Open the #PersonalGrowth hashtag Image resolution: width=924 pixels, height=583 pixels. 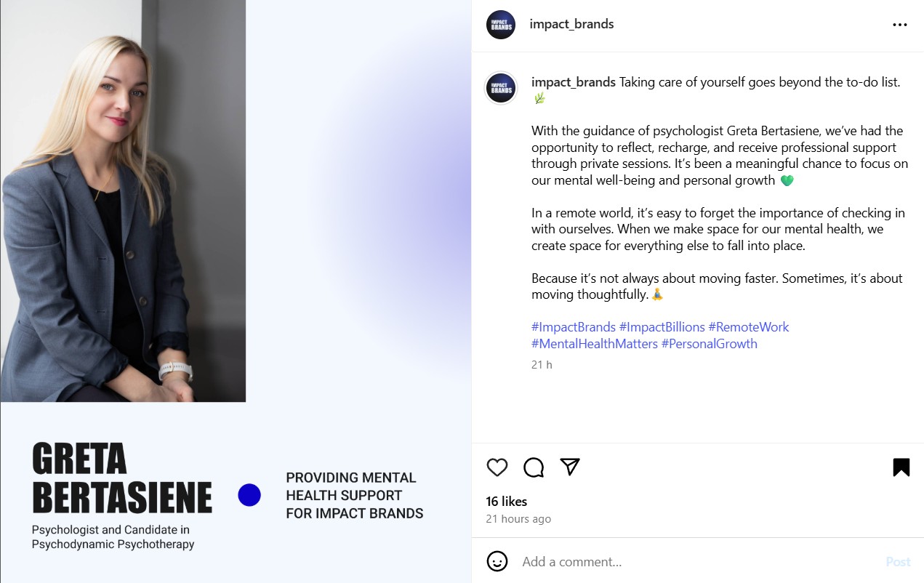(x=710, y=344)
